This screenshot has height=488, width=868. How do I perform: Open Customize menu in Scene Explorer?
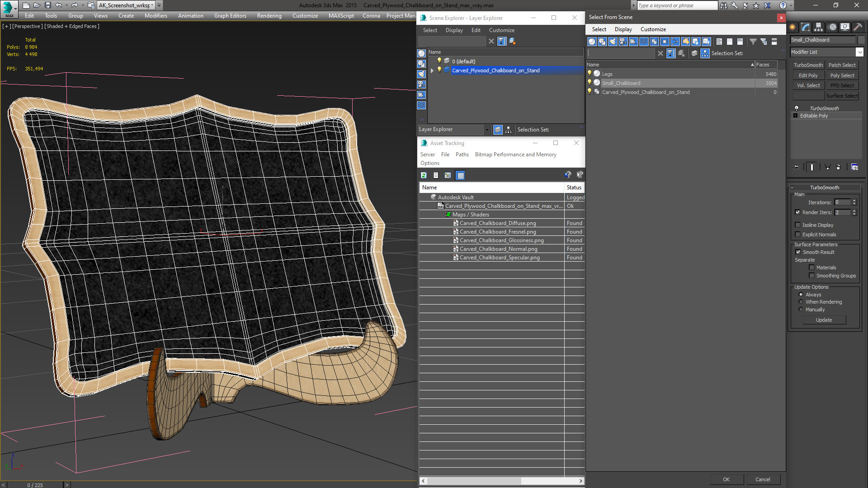pyautogui.click(x=501, y=30)
